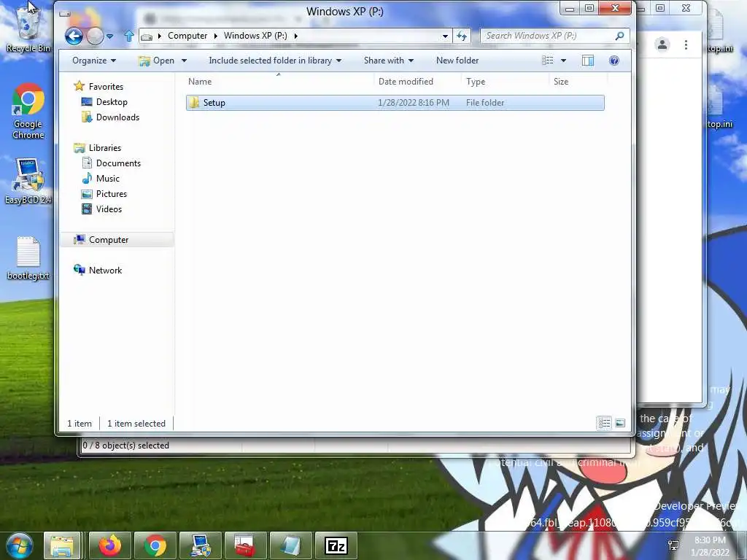Create a New folder
The image size is (747, 560).
(x=457, y=61)
